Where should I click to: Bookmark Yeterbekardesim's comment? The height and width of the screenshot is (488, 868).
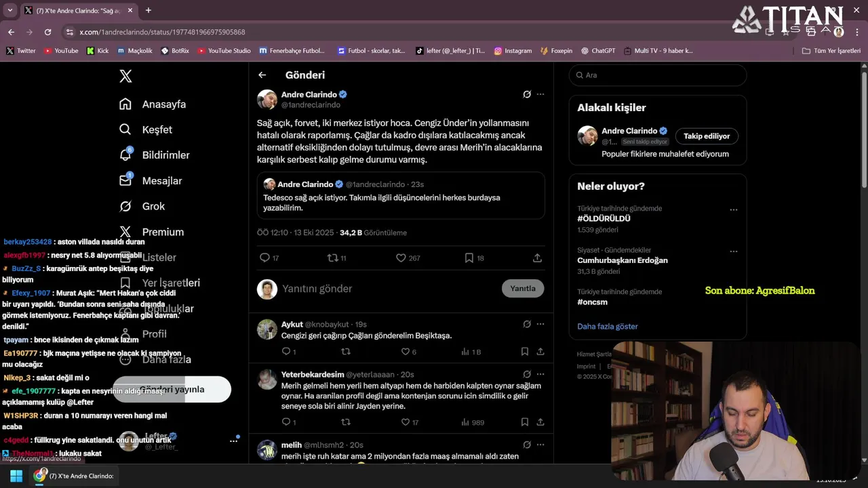525,422
